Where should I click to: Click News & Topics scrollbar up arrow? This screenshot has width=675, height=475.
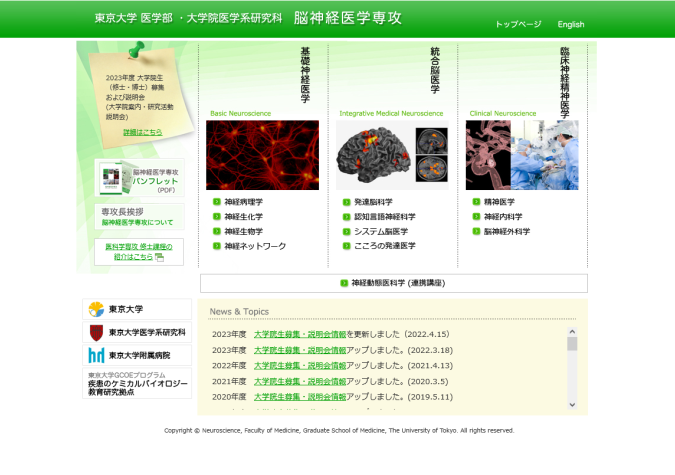(572, 332)
